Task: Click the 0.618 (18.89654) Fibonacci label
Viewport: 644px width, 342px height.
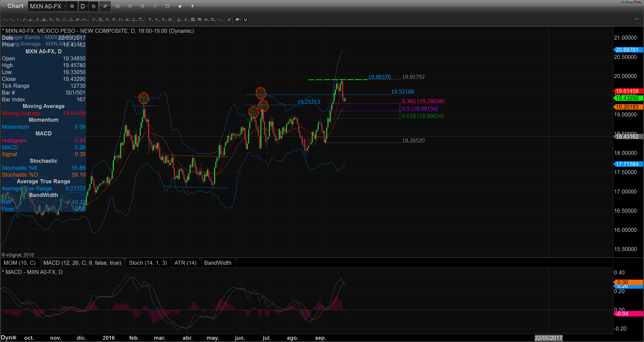Action: coord(423,116)
